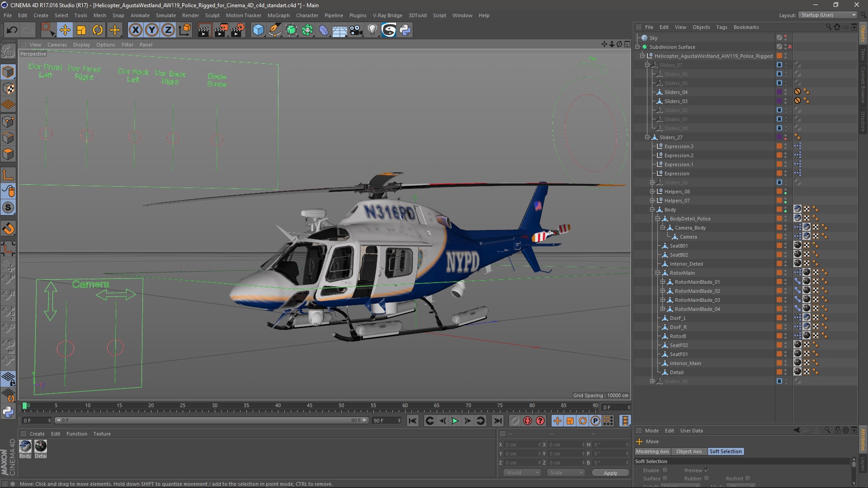Click the Python script icon in toolbar
The image size is (868, 488).
click(405, 30)
